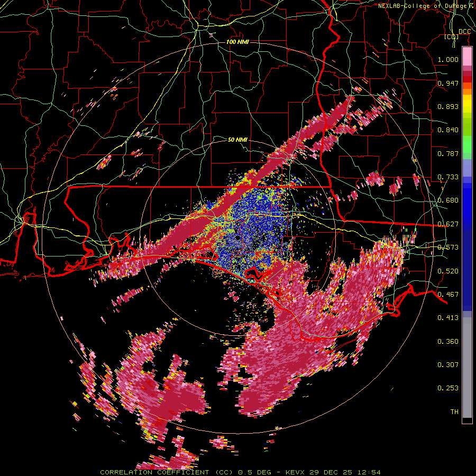Click the 0.840 legend value
476x476 pixels.
click(x=448, y=130)
